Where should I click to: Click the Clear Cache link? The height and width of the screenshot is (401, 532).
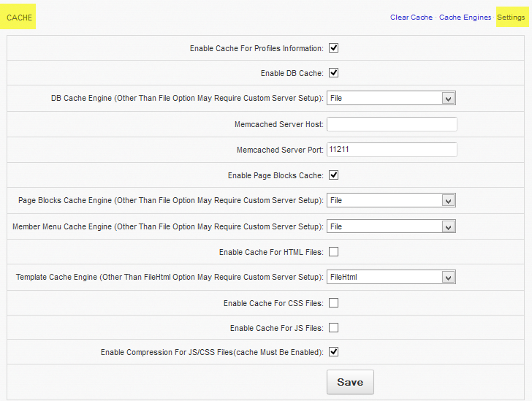click(411, 18)
